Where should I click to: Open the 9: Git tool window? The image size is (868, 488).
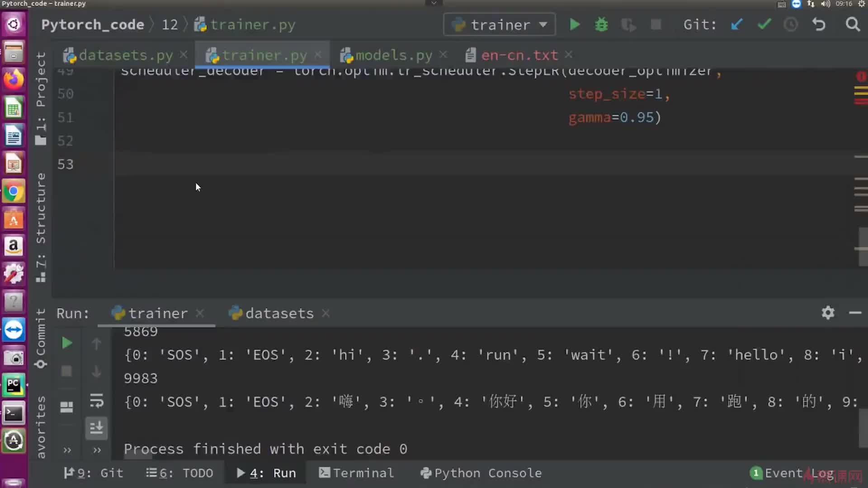coord(94,473)
